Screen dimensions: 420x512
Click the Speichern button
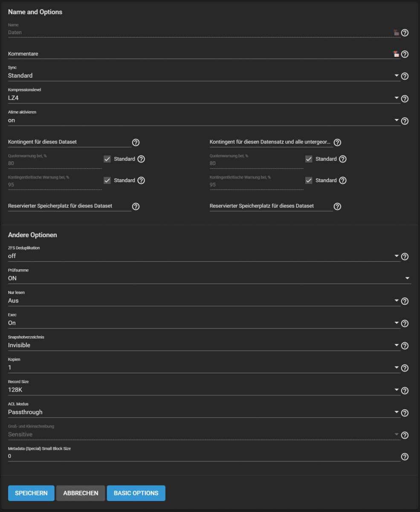[x=31, y=493]
